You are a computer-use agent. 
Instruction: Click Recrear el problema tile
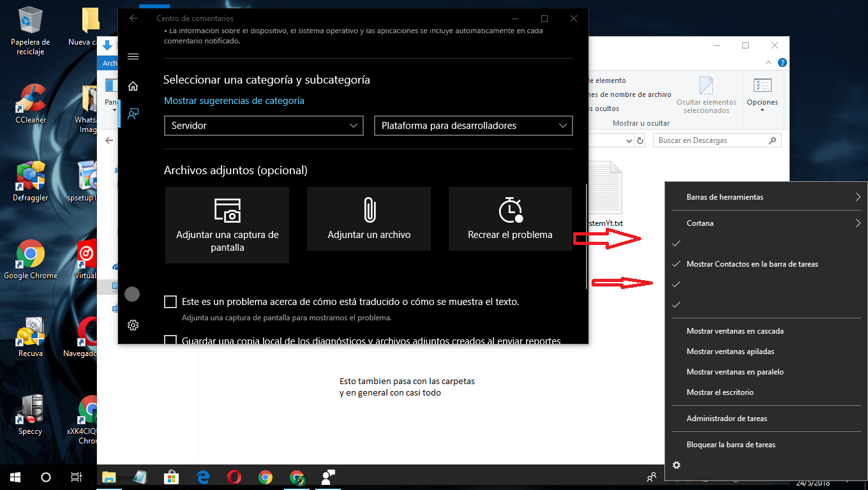[510, 219]
